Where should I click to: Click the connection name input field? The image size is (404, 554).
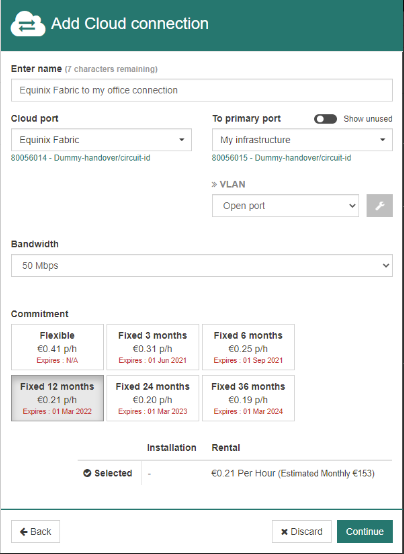point(202,90)
